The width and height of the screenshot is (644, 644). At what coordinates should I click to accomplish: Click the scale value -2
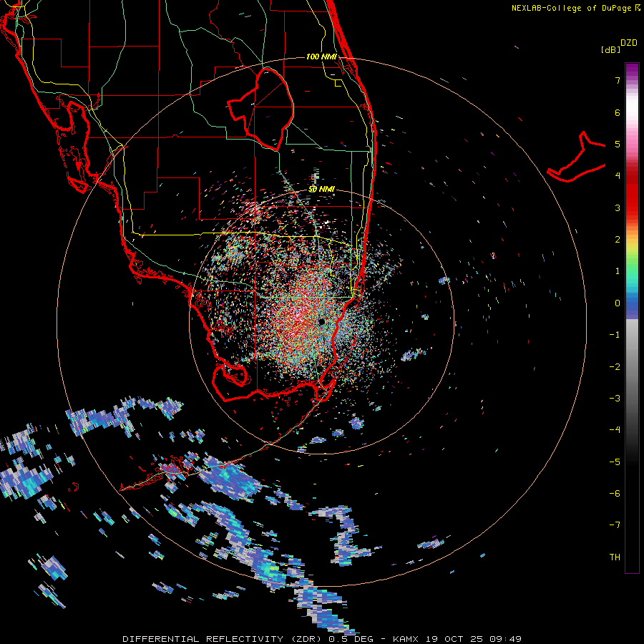click(x=615, y=367)
